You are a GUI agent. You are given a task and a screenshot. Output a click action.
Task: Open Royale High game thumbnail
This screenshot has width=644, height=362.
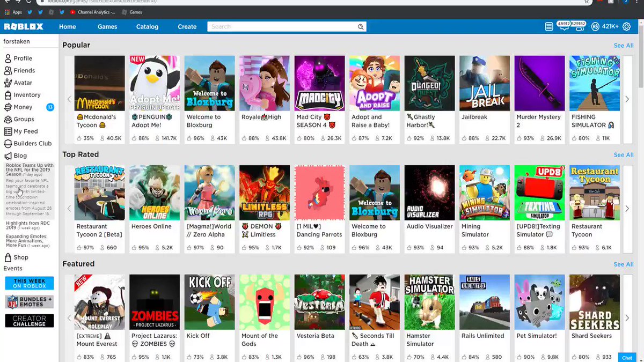click(x=265, y=83)
